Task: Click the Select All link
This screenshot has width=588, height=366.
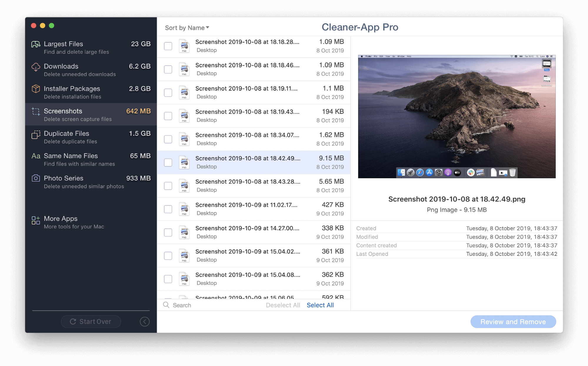Action: coord(320,305)
